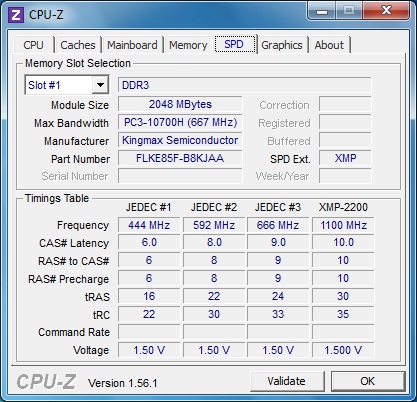The image size is (417, 402).
Task: Click the tRC value 22 in JEDEC #1 column
Action: pos(149,314)
